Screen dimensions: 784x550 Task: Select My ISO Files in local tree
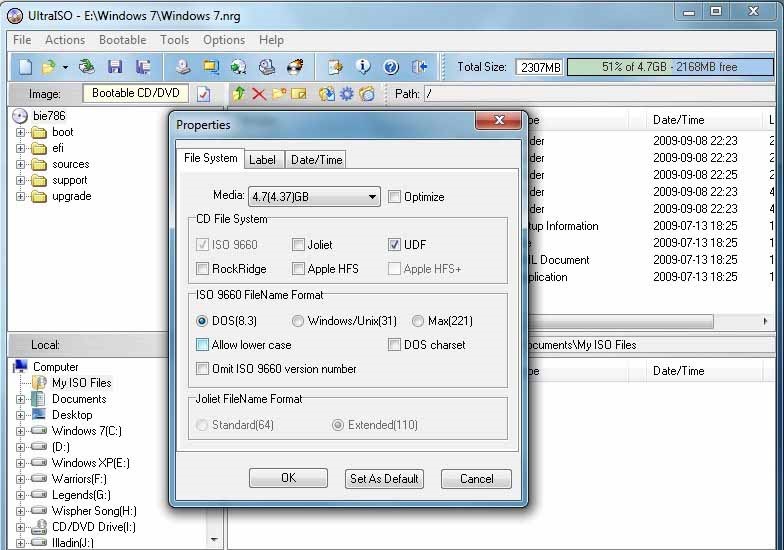pos(82,383)
